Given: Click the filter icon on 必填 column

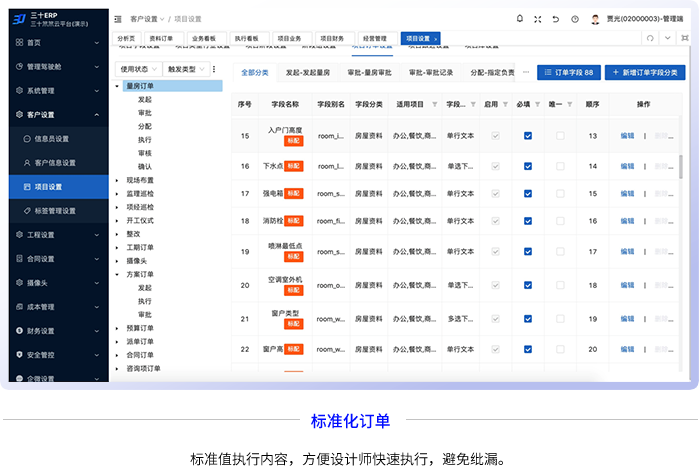Looking at the screenshot, I should (x=537, y=104).
